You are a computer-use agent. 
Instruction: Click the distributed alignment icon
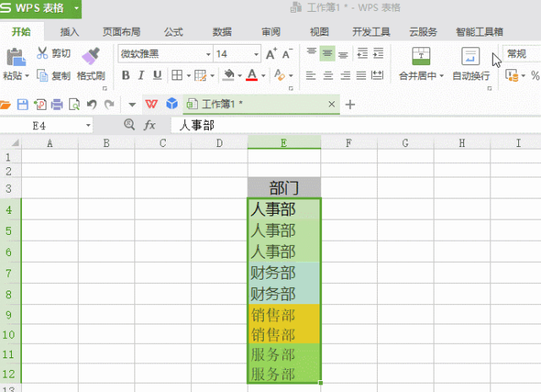point(377,75)
